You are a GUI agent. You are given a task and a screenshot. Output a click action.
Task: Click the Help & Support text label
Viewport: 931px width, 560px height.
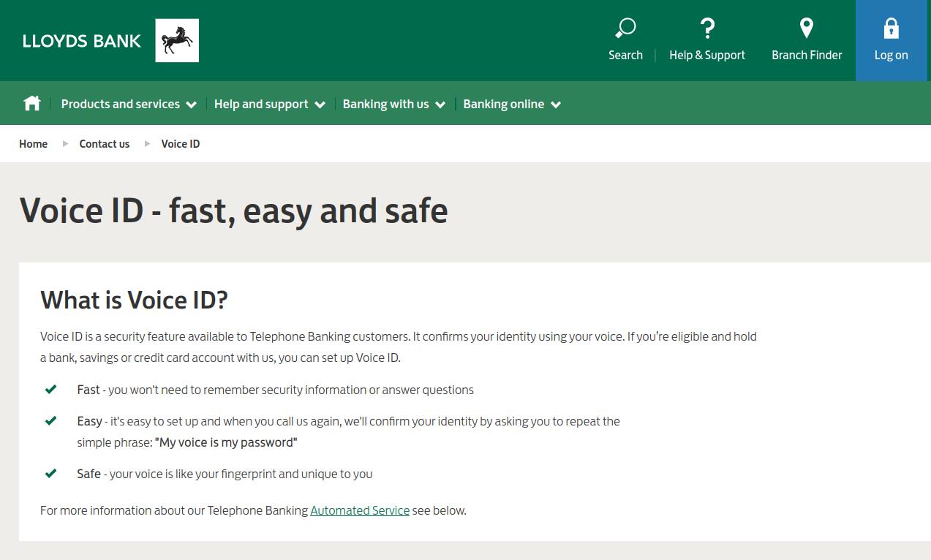click(x=707, y=55)
